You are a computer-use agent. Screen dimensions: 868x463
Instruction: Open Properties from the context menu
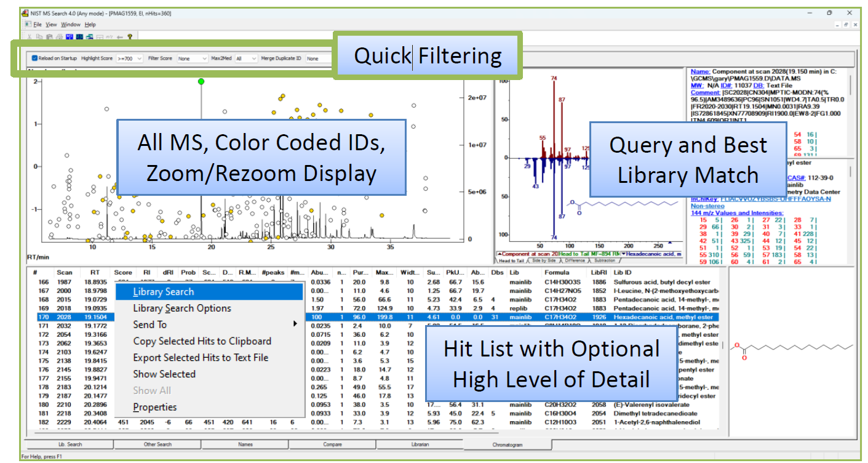209,407
